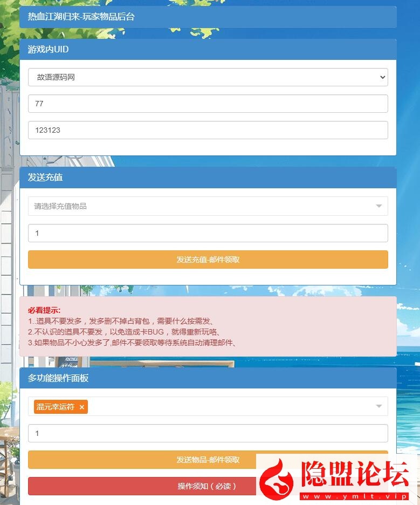Expand the item multi-select dropdown arrow in 多功能操作面板
This screenshot has height=505, width=420.
pyautogui.click(x=379, y=406)
